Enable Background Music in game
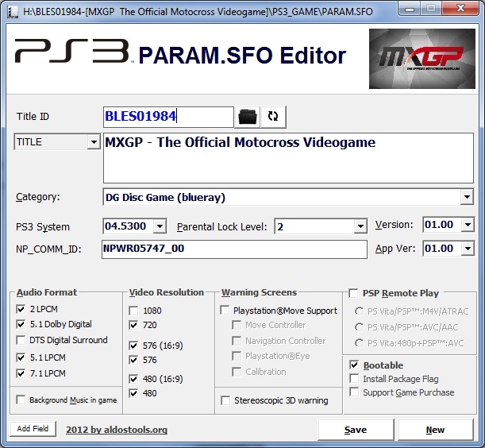This screenshot has height=448, width=485. (21, 400)
